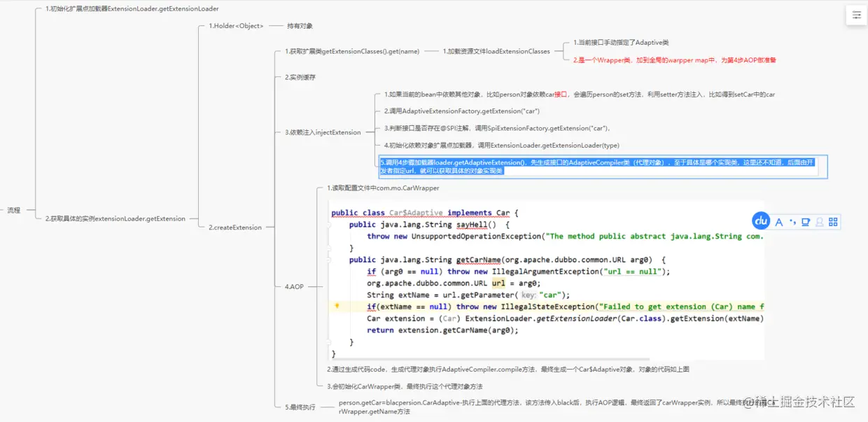The image size is (868, 422).
Task: Click the punctuation dot-comma icon in floating toolbar
Action: [x=792, y=222]
